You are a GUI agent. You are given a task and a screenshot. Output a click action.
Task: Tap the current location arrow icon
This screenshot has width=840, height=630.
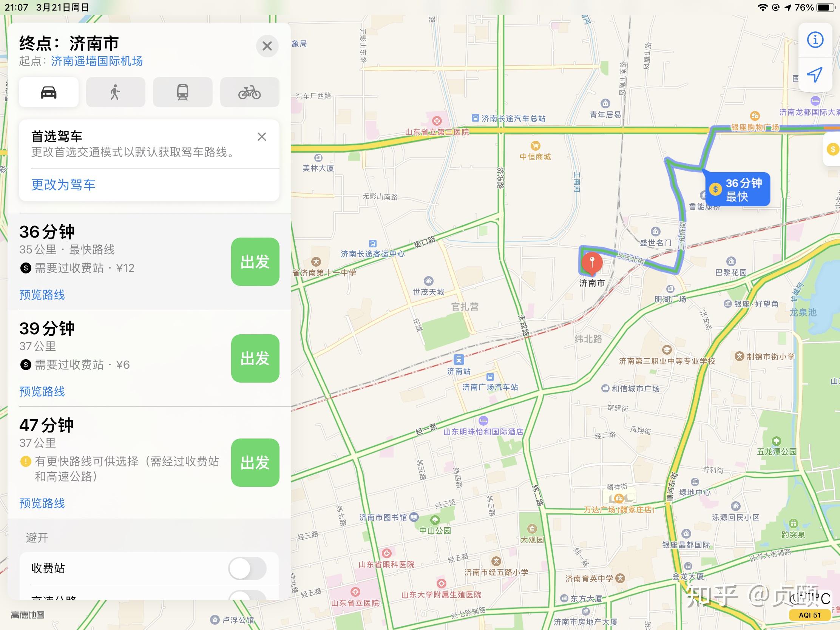[x=815, y=74]
